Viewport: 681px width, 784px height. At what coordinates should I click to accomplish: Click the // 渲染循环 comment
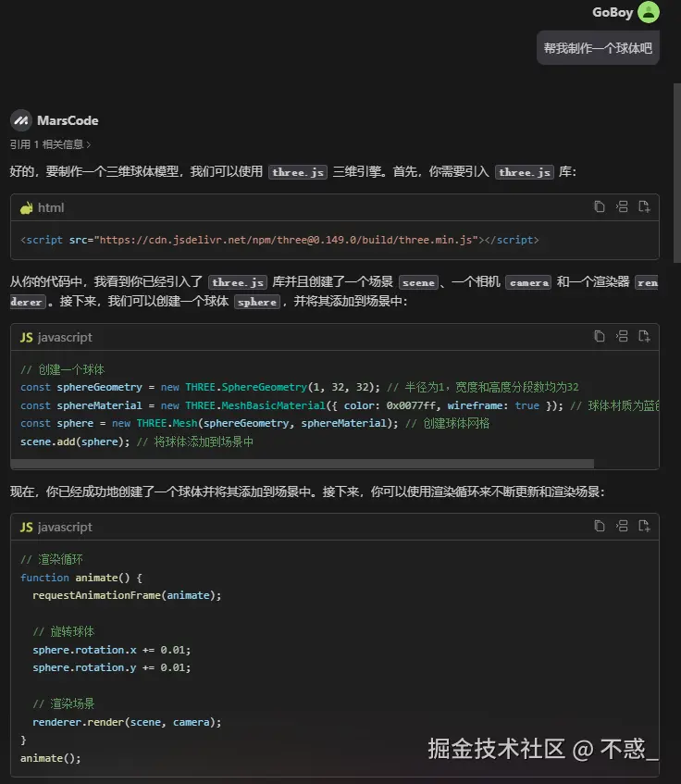tap(52, 559)
